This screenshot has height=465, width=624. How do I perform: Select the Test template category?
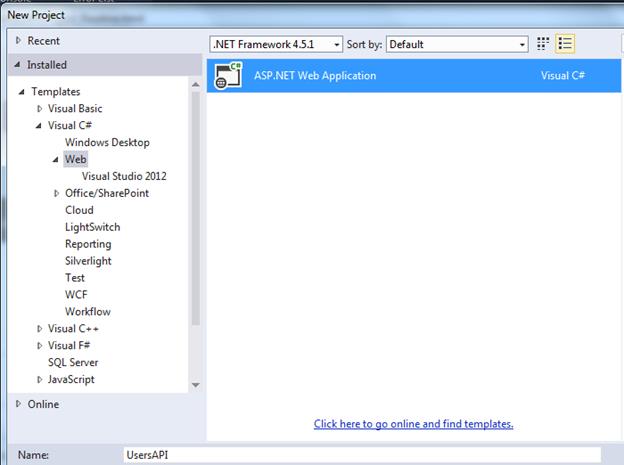75,278
